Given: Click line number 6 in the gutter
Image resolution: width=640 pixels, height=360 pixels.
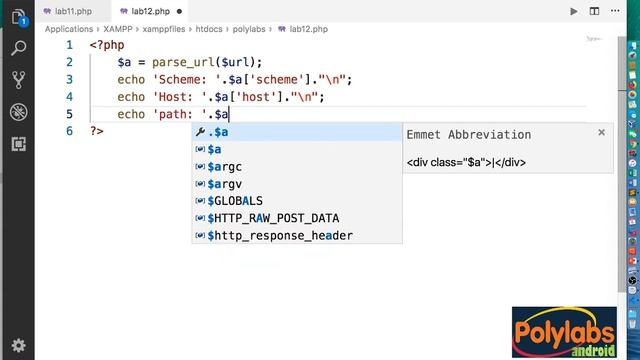Looking at the screenshot, I should [x=69, y=131].
